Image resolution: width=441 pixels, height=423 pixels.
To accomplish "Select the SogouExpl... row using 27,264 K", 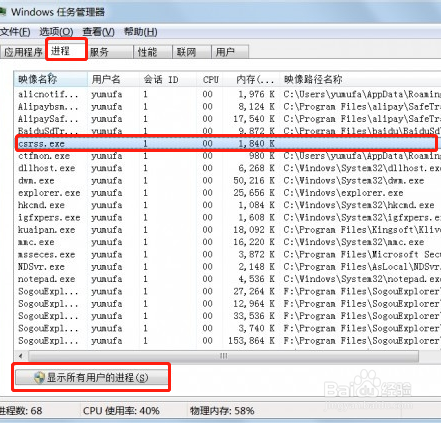I will tap(228, 292).
